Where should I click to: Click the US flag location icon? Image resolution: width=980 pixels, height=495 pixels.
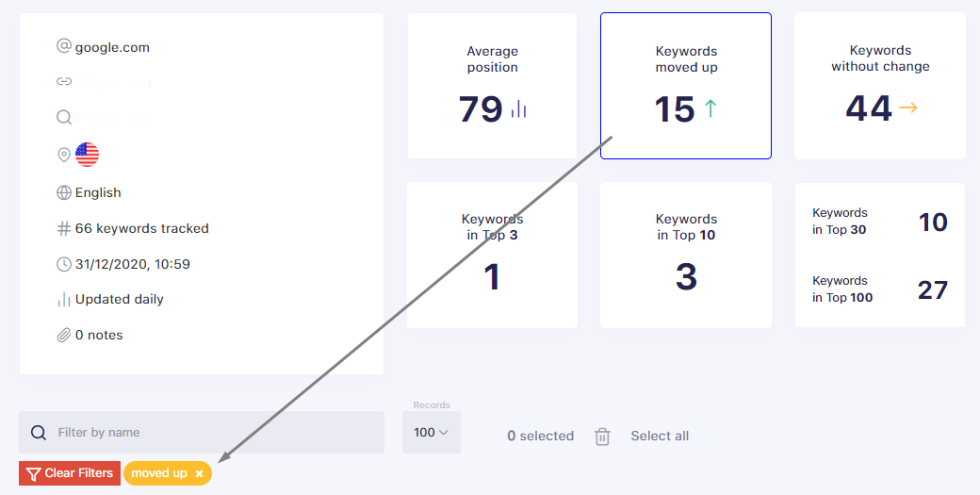click(x=87, y=155)
